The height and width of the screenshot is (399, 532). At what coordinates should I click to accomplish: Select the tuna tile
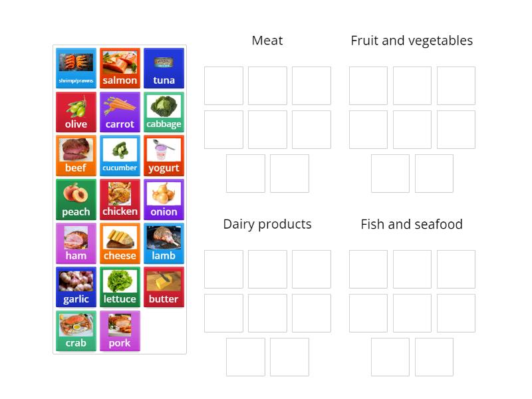coord(164,68)
